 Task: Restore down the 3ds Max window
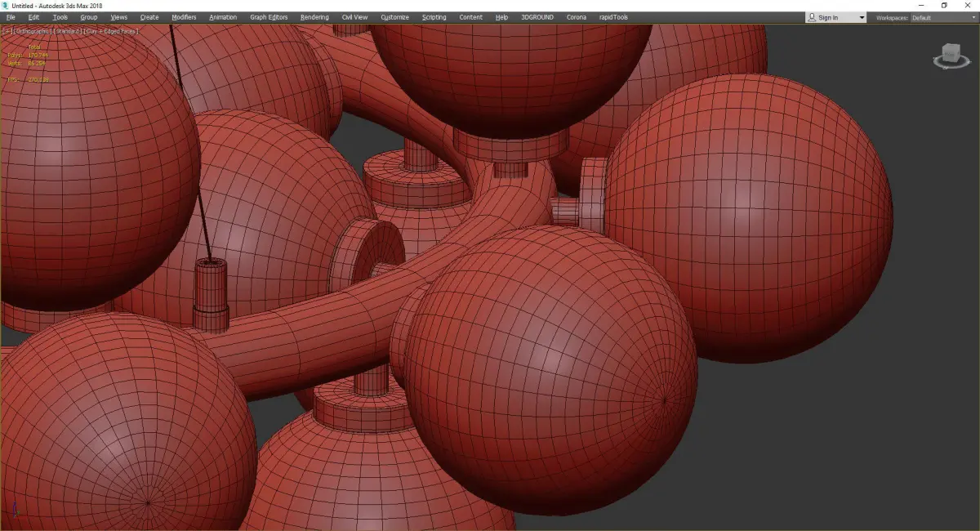coord(944,5)
